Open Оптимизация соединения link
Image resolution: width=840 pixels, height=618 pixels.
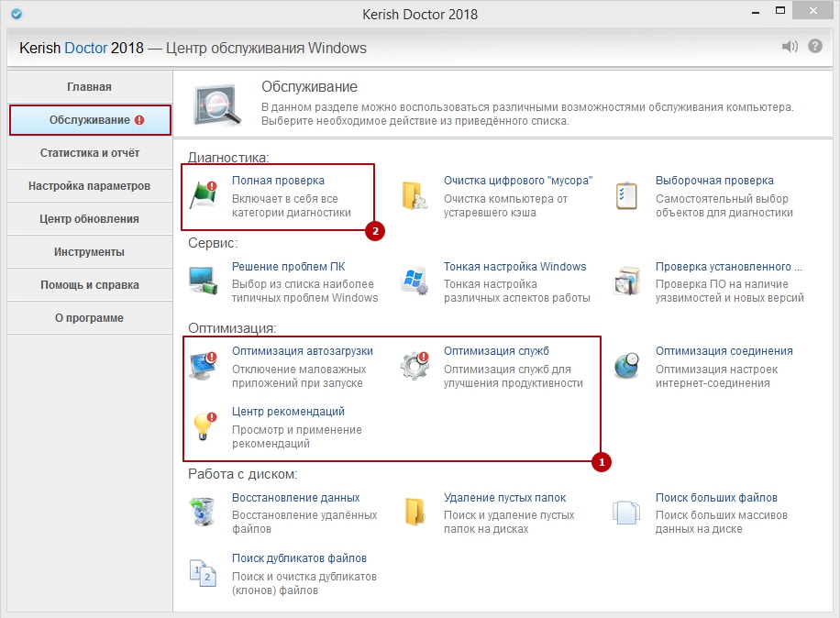[x=724, y=351]
